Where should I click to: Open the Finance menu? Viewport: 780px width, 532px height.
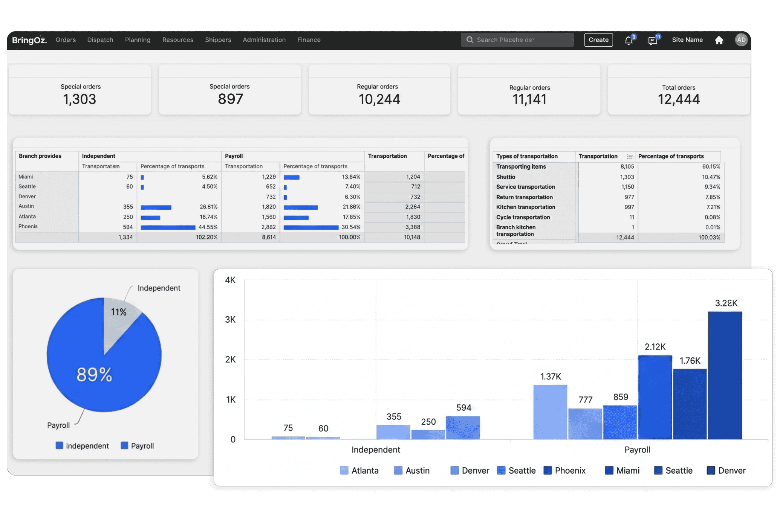point(309,40)
